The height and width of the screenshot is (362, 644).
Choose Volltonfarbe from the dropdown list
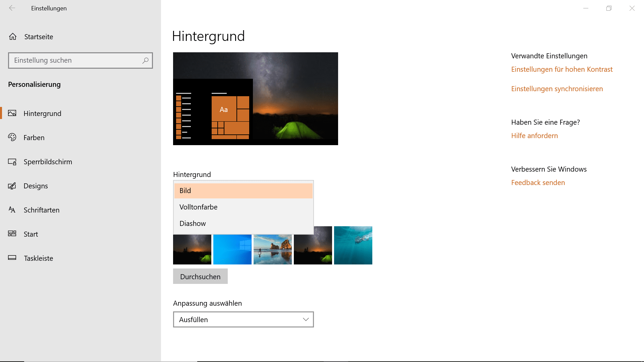click(x=244, y=207)
